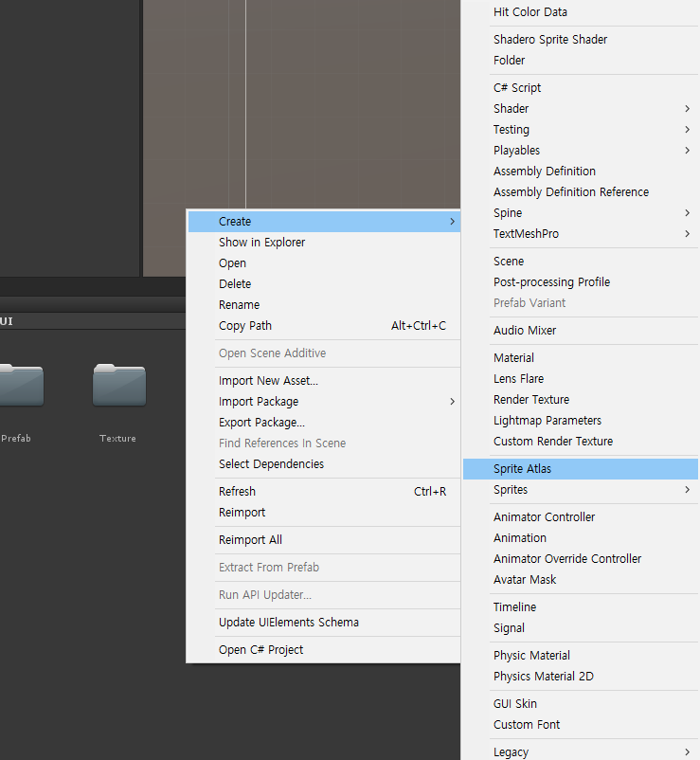Viewport: 700px width, 760px height.
Task: Create a Lens Flare asset
Action: (581, 378)
